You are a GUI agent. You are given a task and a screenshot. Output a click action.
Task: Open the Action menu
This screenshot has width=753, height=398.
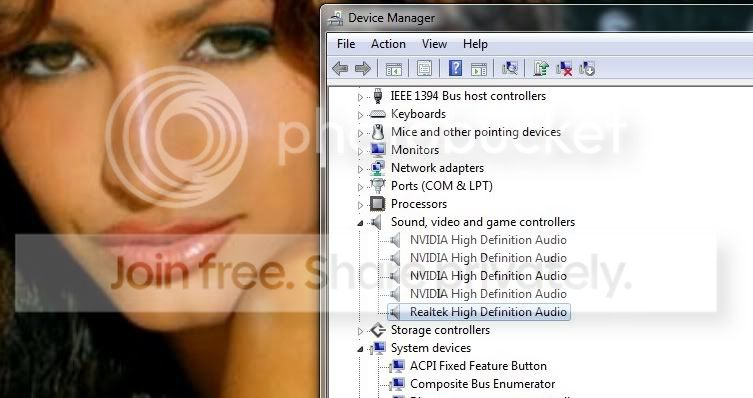(388, 44)
